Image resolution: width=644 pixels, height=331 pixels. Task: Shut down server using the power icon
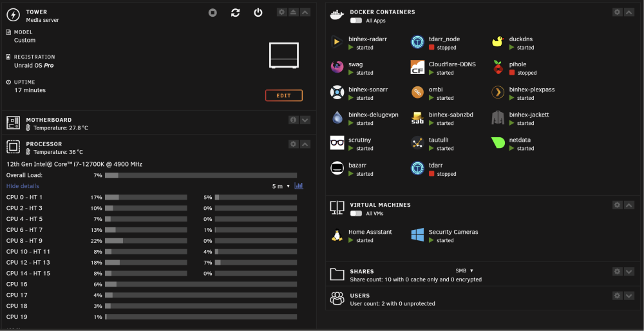pyautogui.click(x=258, y=13)
